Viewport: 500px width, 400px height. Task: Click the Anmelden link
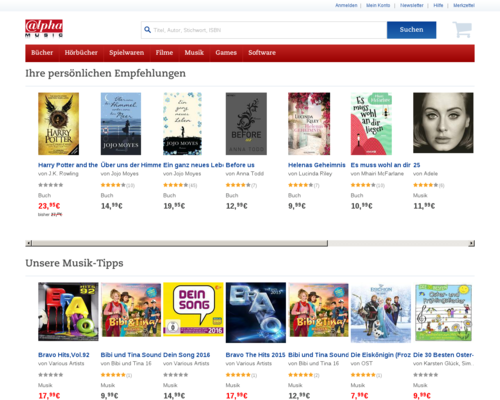346,5
